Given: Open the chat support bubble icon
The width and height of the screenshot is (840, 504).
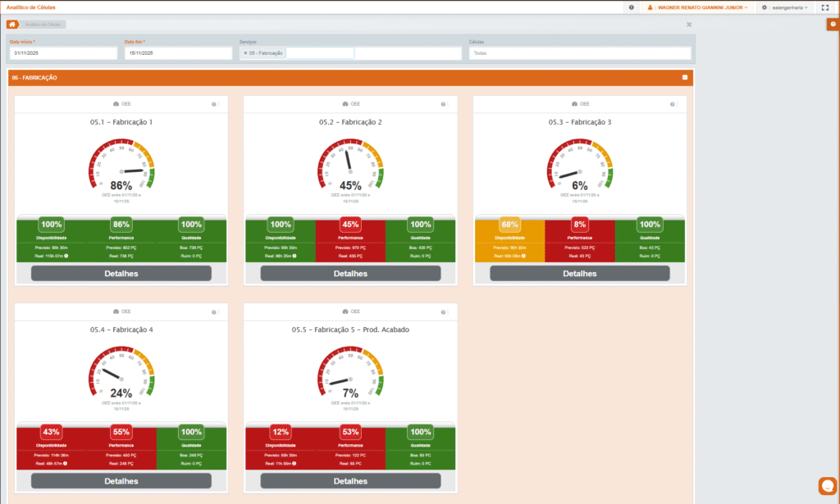Looking at the screenshot, I should point(827,485).
